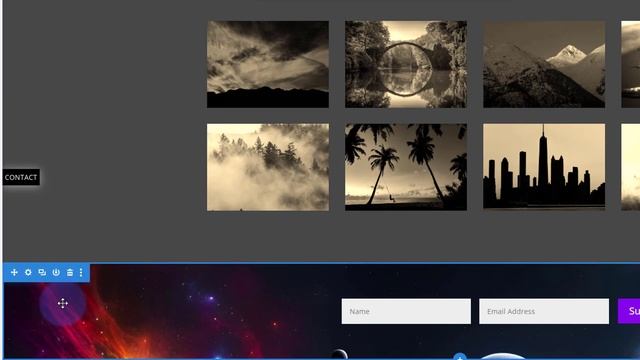The width and height of the screenshot is (640, 360).
Task: Click the blue add-row plus at bottom
Action: [460, 357]
